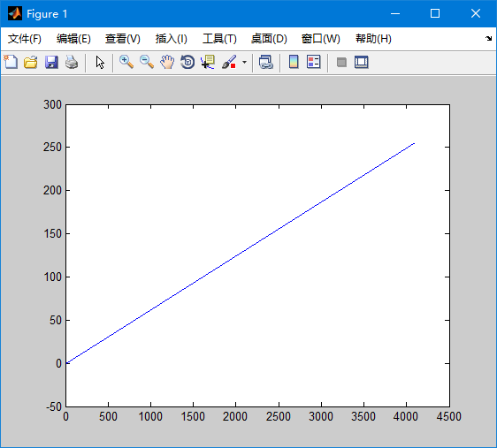Select the Zoom In magnifier tool
Screen dimensions: 497x448
126,62
